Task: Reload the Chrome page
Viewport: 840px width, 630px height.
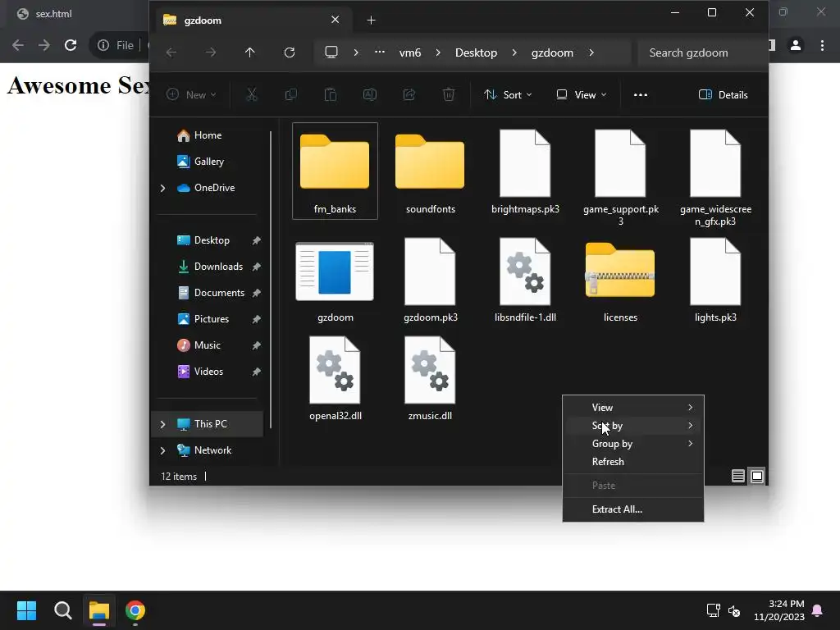Action: pyautogui.click(x=71, y=45)
